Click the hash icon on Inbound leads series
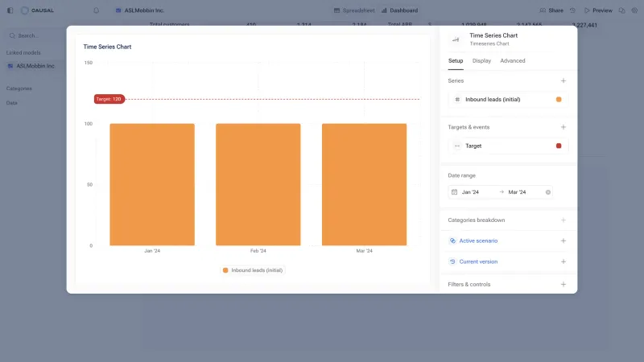This screenshot has width=644, height=362. click(457, 99)
